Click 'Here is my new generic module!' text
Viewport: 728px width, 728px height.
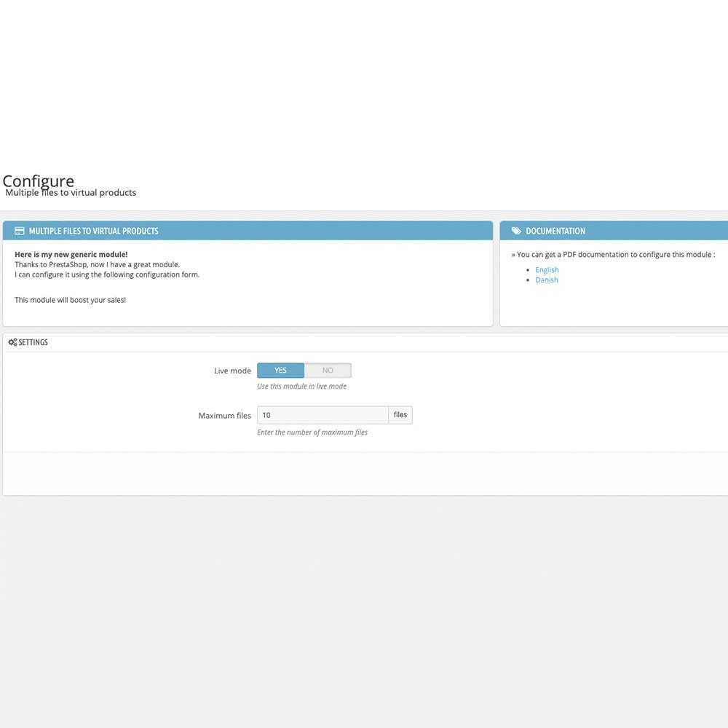[x=71, y=254]
